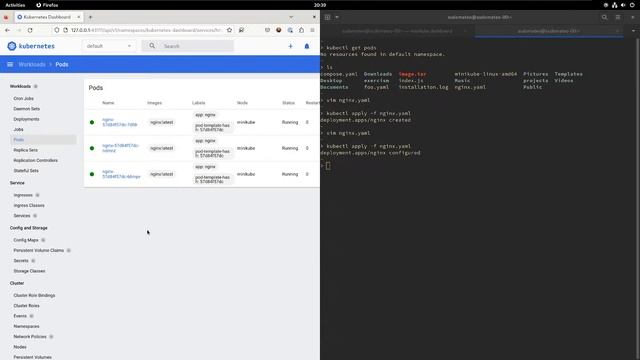Image resolution: width=640 pixels, height=360 pixels.
Task: Open Namespaces in the sidebar
Action: [x=27, y=327]
